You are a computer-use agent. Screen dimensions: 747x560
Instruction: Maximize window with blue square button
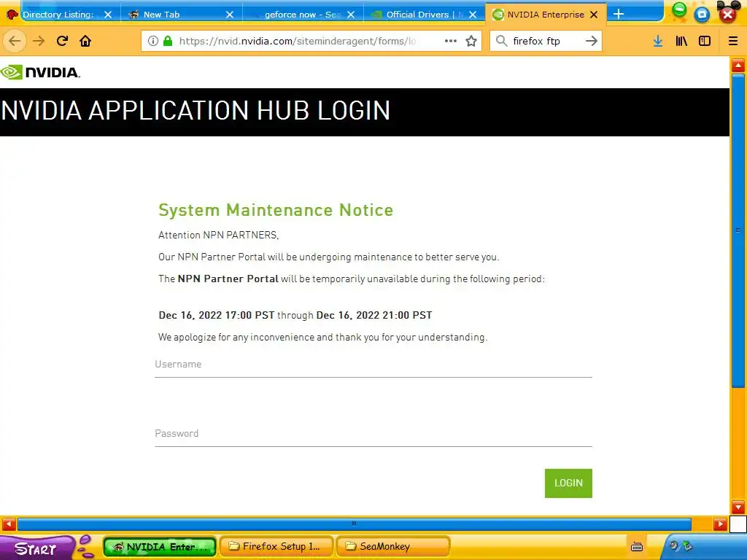click(702, 15)
